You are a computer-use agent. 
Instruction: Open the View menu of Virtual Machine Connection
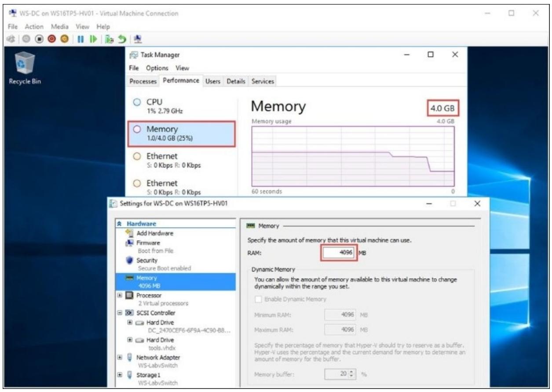pyautogui.click(x=82, y=27)
